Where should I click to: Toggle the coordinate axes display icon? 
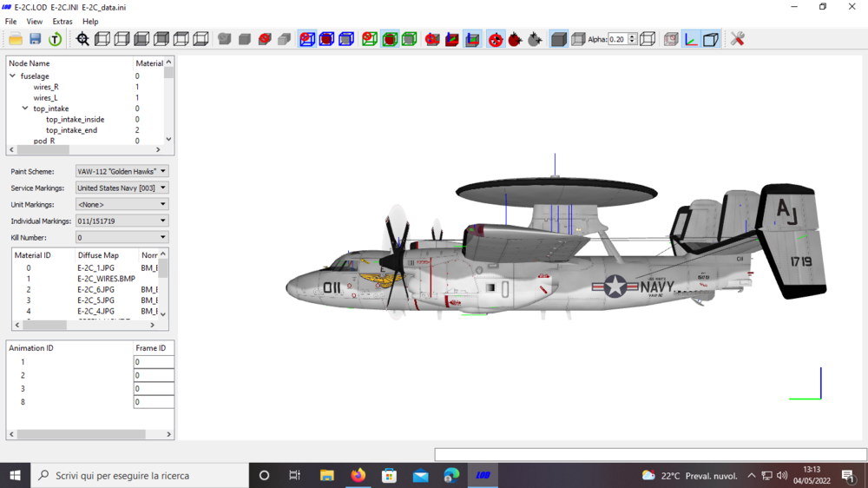click(691, 39)
